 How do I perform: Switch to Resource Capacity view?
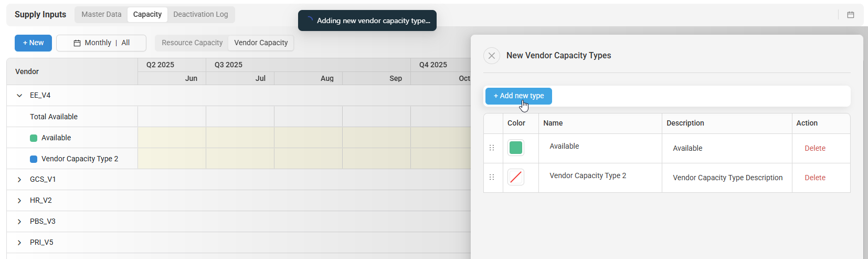click(x=192, y=43)
